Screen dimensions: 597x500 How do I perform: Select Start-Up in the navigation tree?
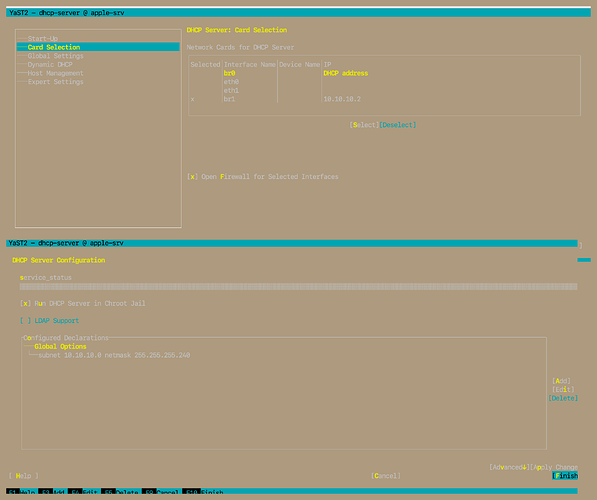(x=43, y=38)
